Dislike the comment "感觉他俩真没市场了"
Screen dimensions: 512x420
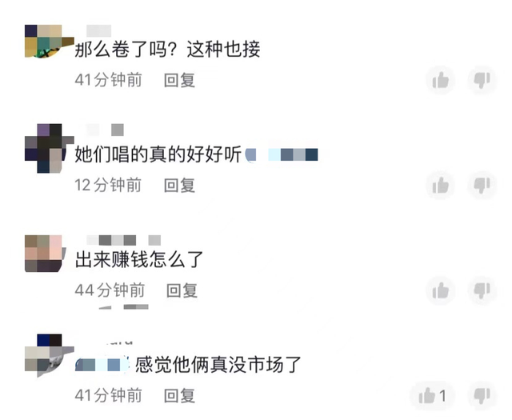coord(482,396)
